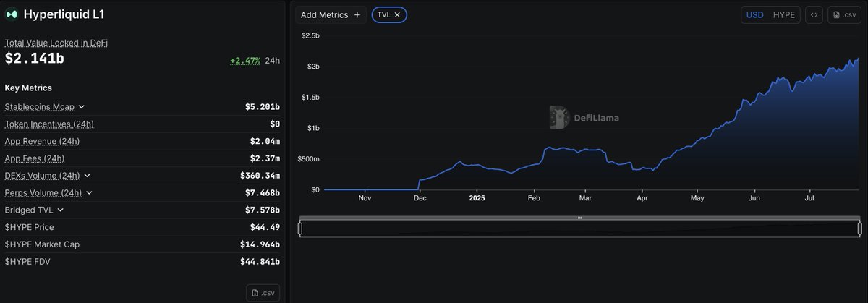Click the right handle of range slider

pyautogui.click(x=860, y=229)
